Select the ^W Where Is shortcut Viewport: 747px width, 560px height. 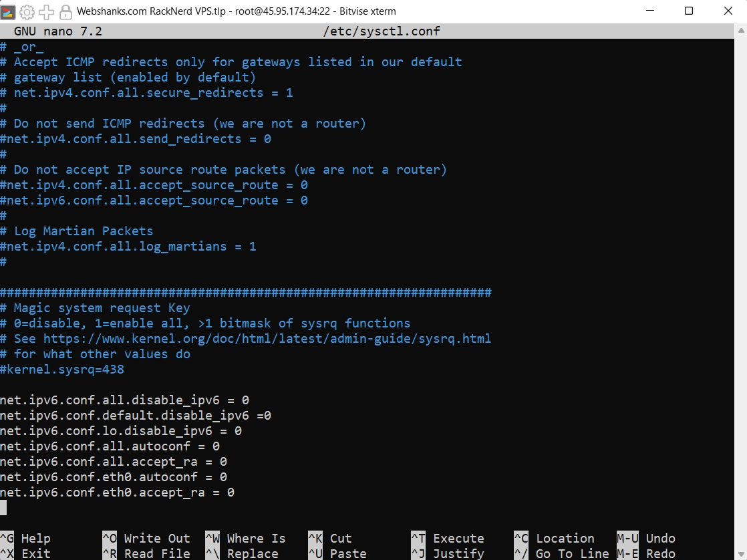tap(245, 538)
